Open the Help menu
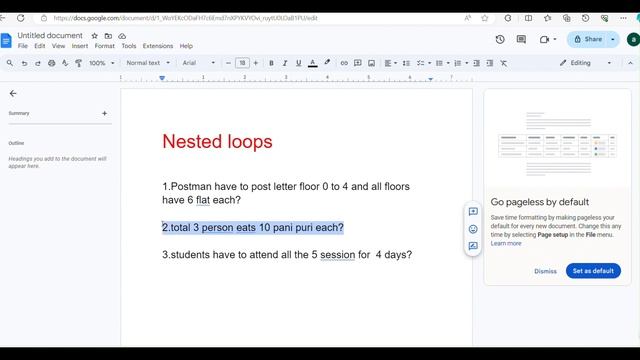640x360 pixels. [186, 46]
